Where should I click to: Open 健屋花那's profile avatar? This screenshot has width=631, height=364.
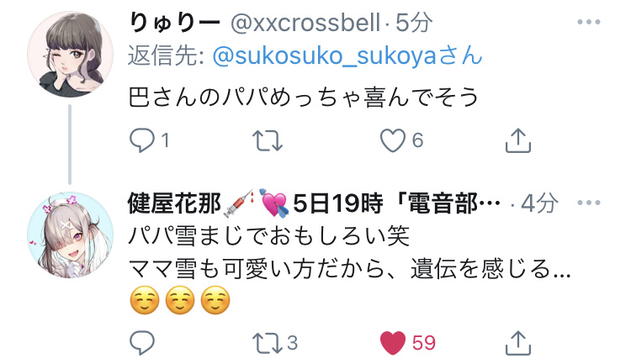pos(70,235)
